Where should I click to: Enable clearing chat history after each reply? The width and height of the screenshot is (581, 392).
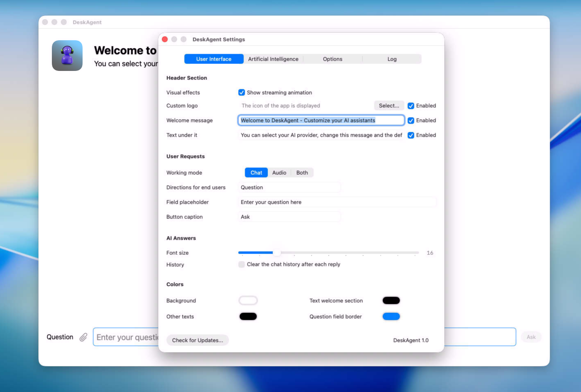(242, 265)
